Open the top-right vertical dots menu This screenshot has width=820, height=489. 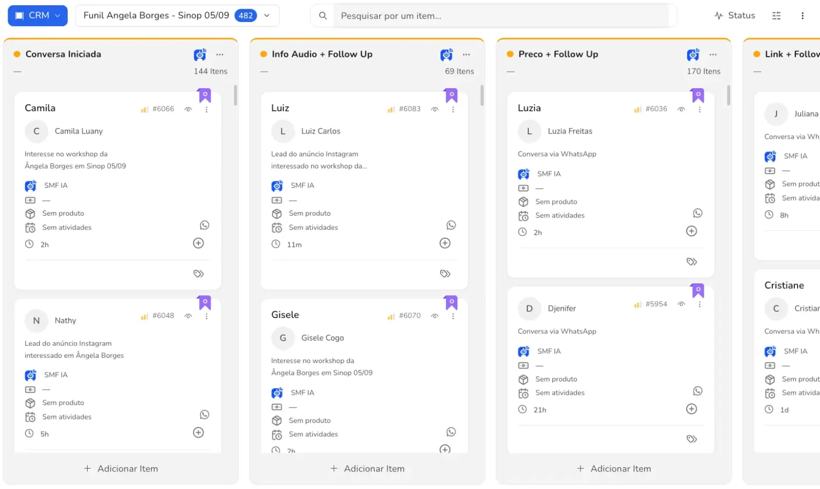(x=802, y=16)
